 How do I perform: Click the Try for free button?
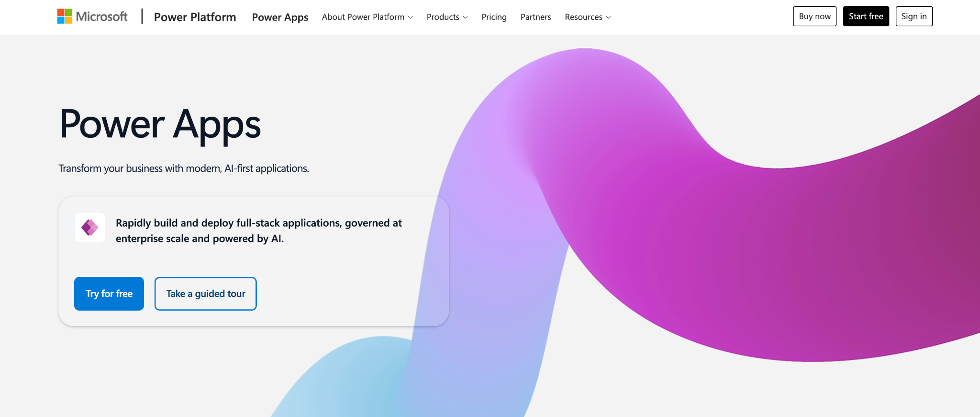click(109, 294)
